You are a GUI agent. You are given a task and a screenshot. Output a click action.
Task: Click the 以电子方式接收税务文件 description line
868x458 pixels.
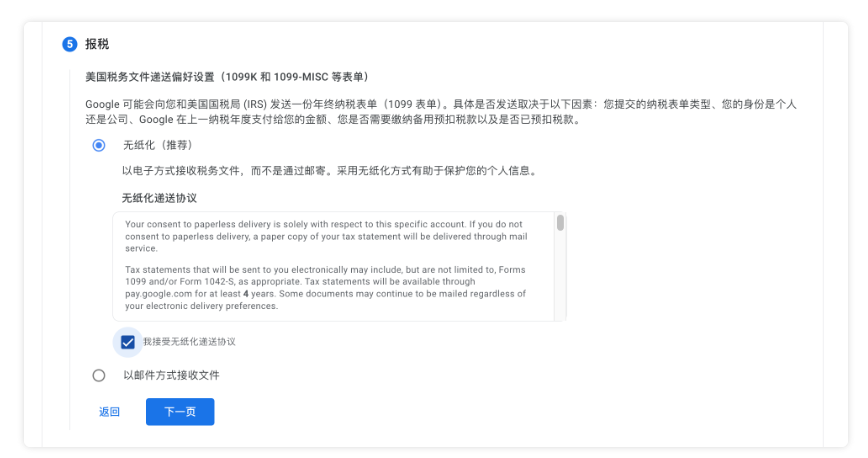pos(330,171)
